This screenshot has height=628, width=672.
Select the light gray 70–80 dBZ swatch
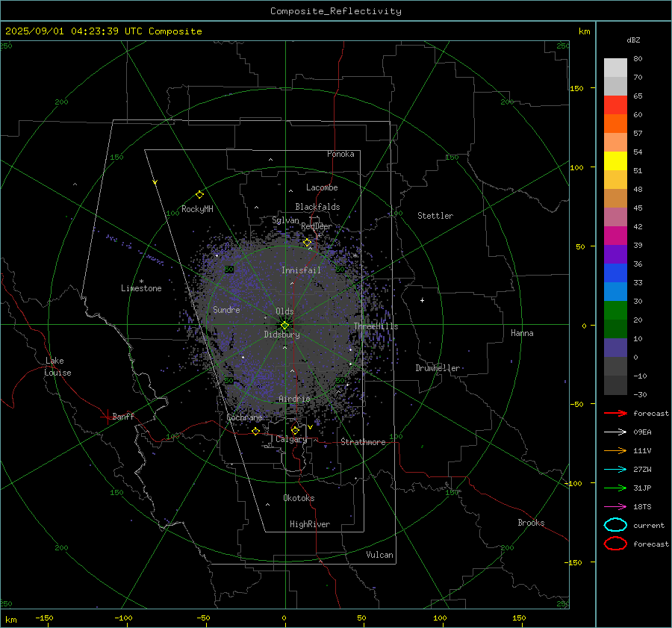tap(615, 68)
